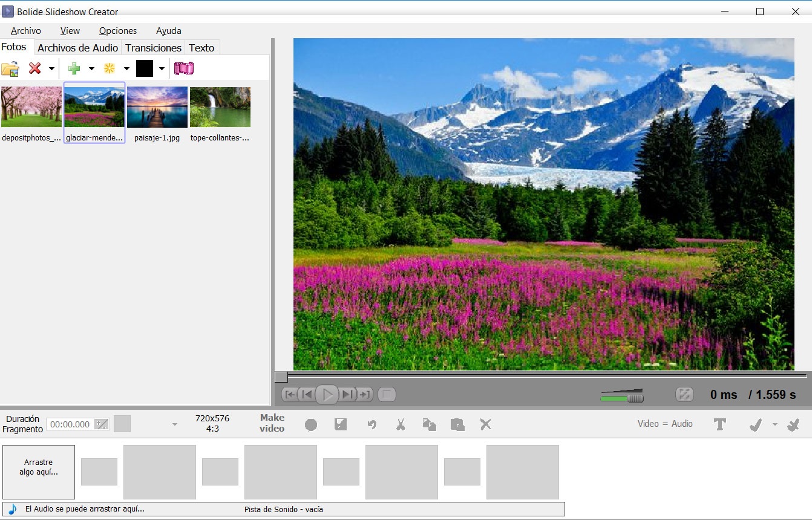
Task: Click the save project disk icon
Action: click(341, 424)
